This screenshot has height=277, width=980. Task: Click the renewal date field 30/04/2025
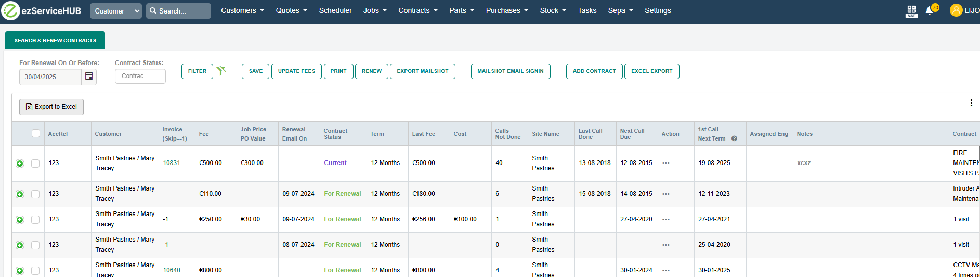click(x=50, y=77)
